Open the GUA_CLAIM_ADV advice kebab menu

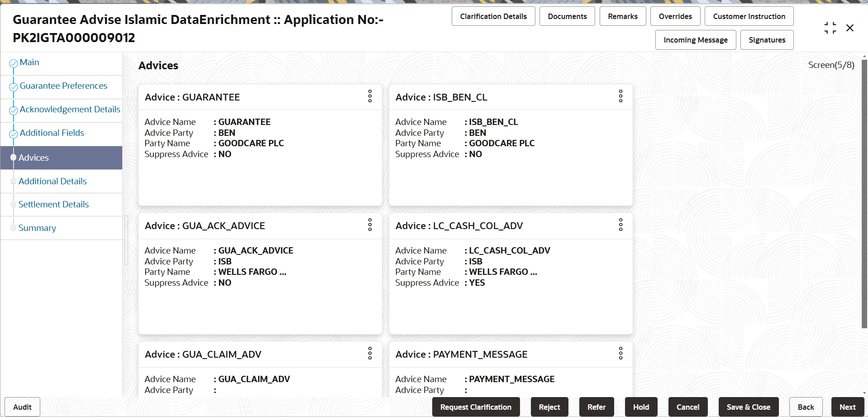370,353
